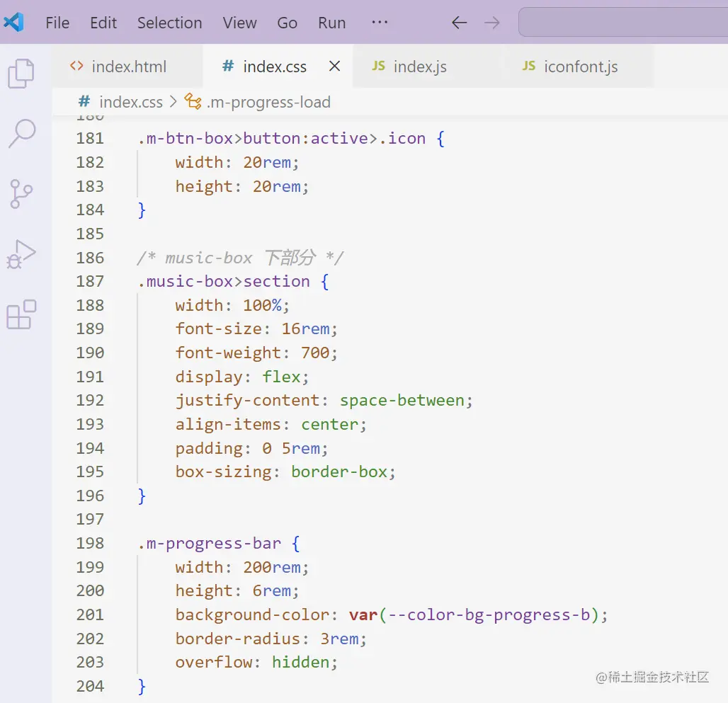This screenshot has width=728, height=703.
Task: Click the '.music-box>section' selector
Action: click(x=223, y=281)
